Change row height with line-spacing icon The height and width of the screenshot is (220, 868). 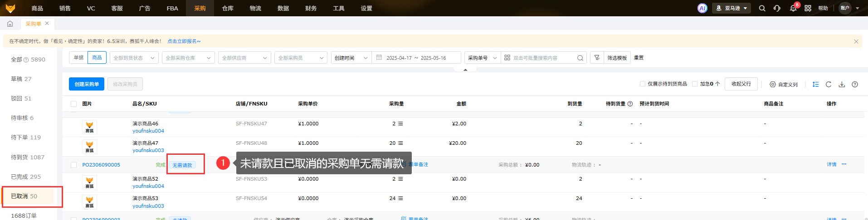(x=815, y=84)
